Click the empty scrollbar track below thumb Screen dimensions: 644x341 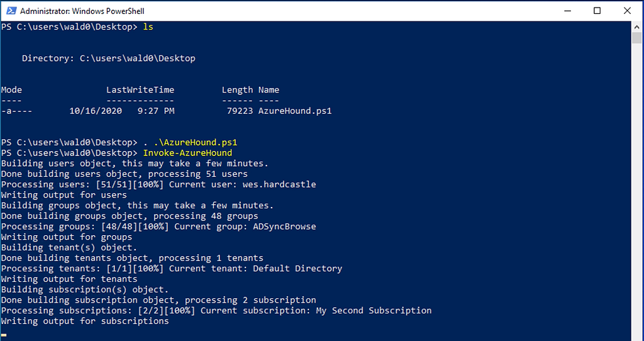coord(638,189)
